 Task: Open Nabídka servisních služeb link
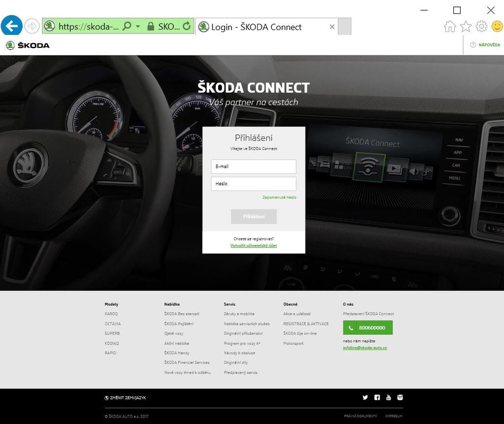click(x=247, y=324)
